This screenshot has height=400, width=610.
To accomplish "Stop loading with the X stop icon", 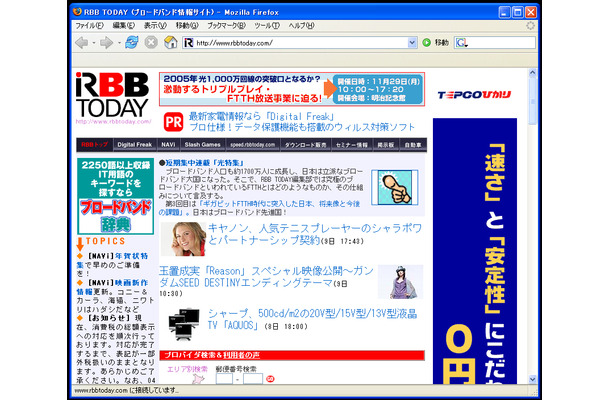I will [x=151, y=42].
